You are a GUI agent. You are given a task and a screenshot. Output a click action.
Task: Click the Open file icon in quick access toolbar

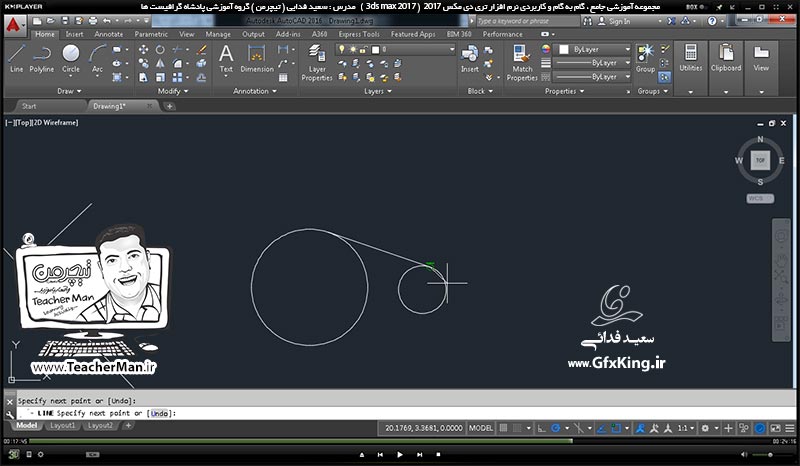(51, 21)
